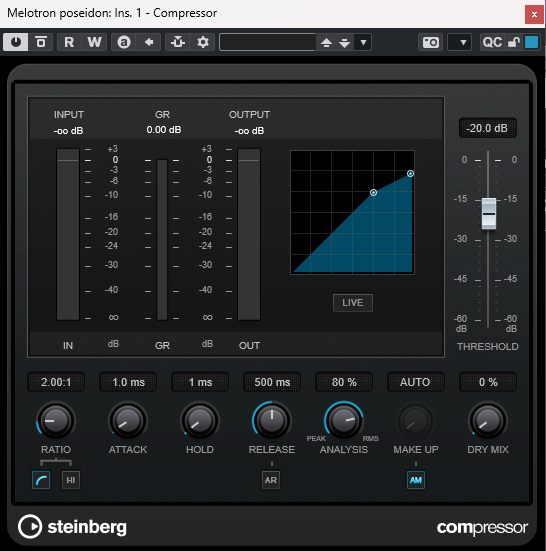
Task: Toggle the AR auto release button
Action: (x=271, y=480)
